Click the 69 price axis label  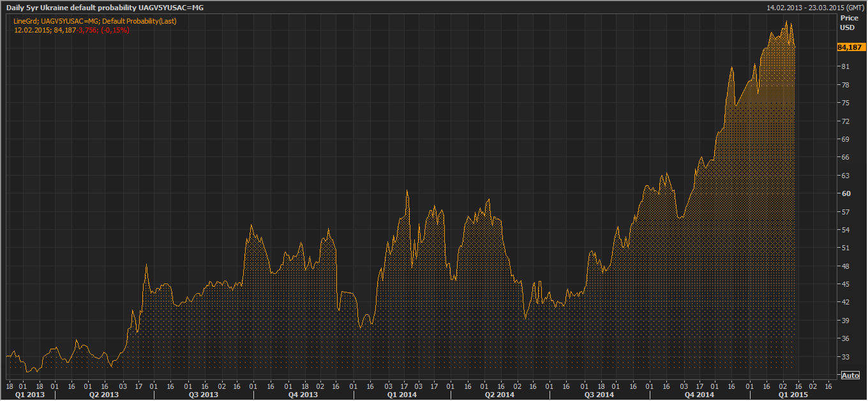pyautogui.click(x=845, y=139)
